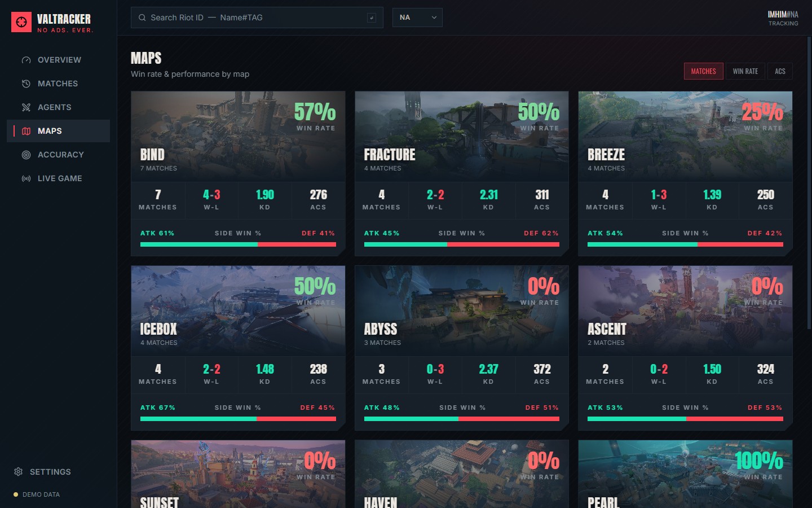This screenshot has width=812, height=508.
Task: Click the Overview gauge icon
Action: click(26, 60)
